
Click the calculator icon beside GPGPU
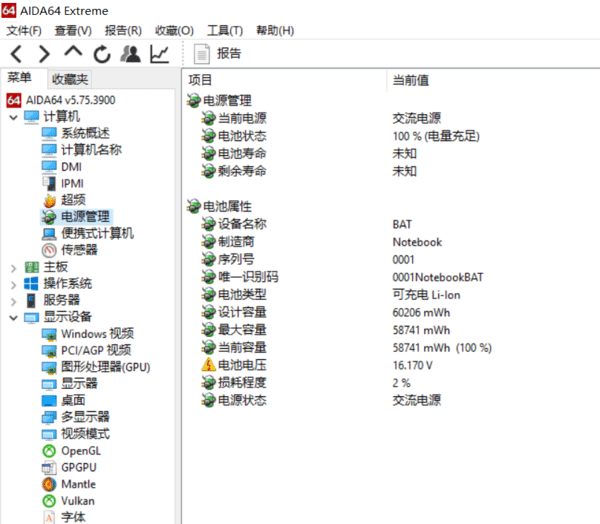coord(49,467)
